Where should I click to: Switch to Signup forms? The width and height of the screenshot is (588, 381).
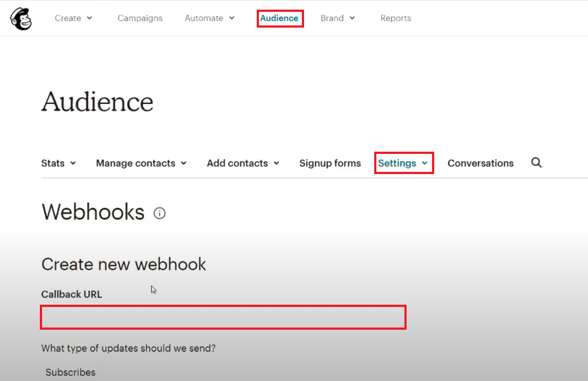[x=330, y=163]
